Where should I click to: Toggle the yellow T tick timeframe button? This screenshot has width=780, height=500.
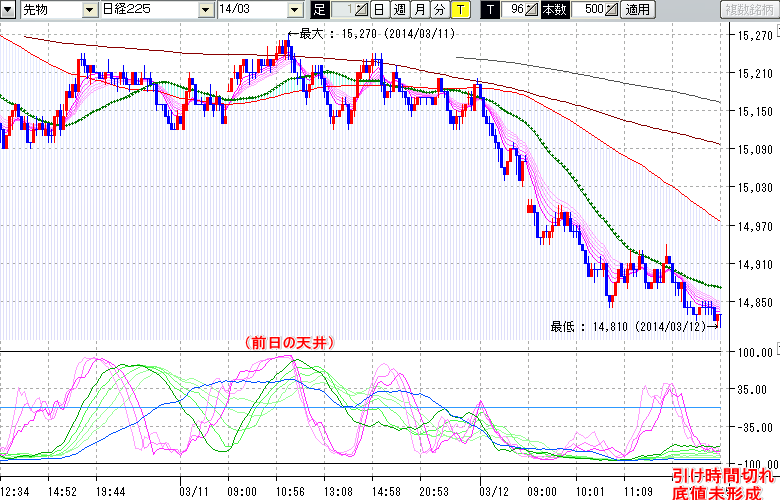click(x=459, y=10)
